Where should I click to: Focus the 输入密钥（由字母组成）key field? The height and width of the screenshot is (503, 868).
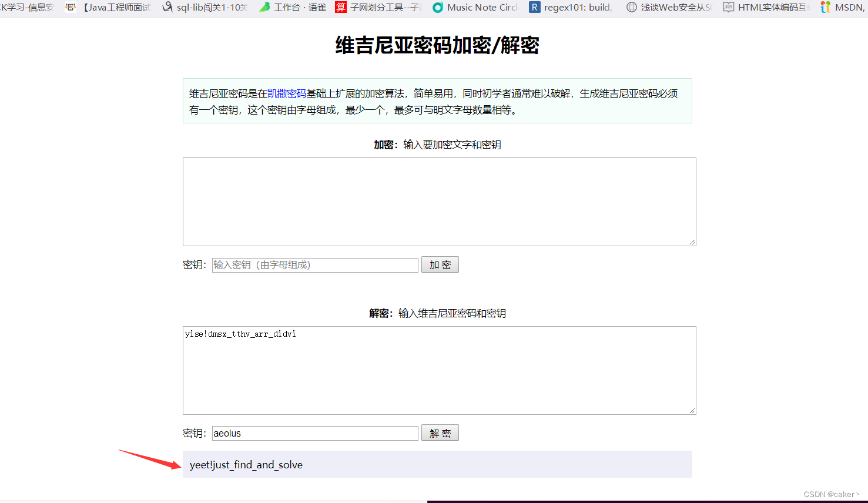click(315, 265)
